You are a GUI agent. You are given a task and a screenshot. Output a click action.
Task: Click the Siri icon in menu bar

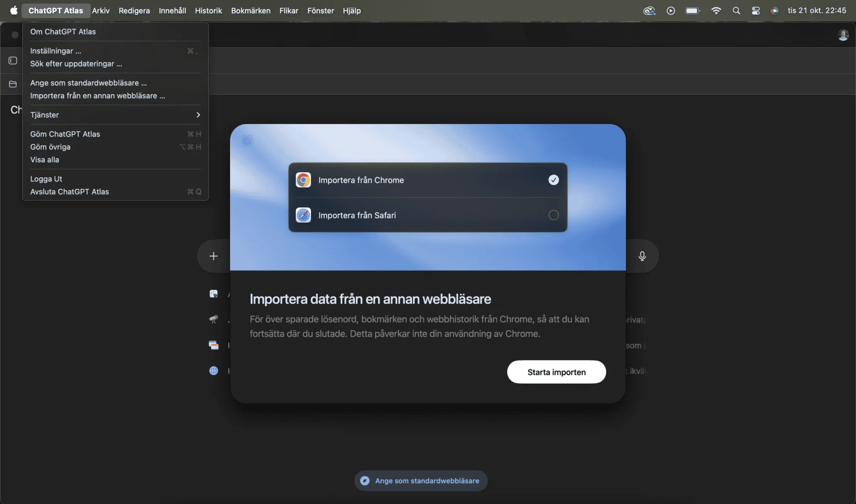774,10
